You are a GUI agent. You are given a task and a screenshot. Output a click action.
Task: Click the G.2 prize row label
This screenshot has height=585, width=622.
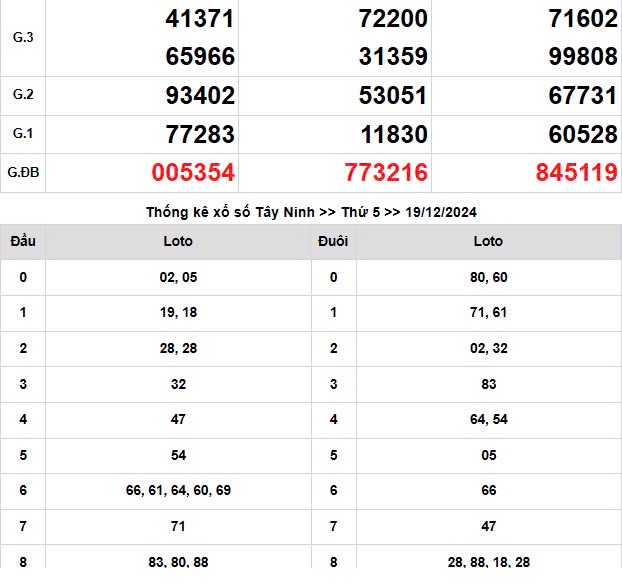click(22, 96)
